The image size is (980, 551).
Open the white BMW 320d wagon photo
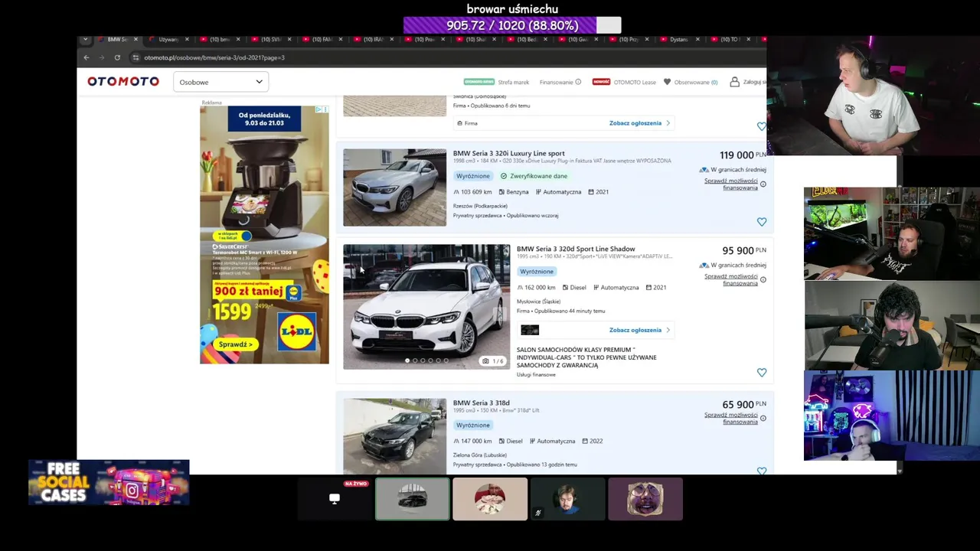tap(426, 306)
